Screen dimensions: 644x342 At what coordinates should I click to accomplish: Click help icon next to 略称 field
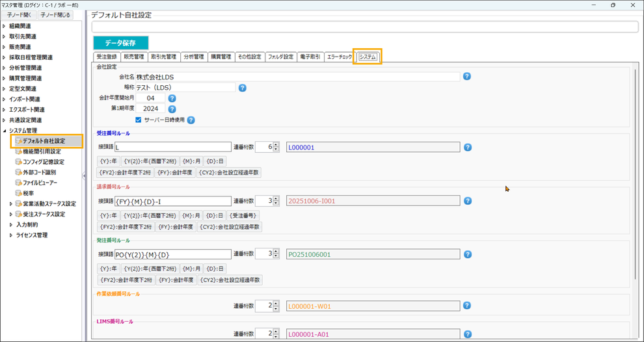pyautogui.click(x=243, y=88)
